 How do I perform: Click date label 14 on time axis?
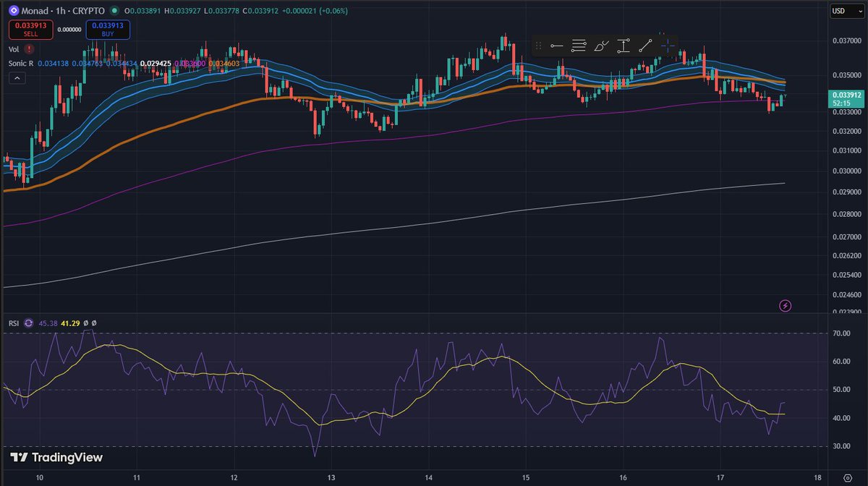click(428, 478)
